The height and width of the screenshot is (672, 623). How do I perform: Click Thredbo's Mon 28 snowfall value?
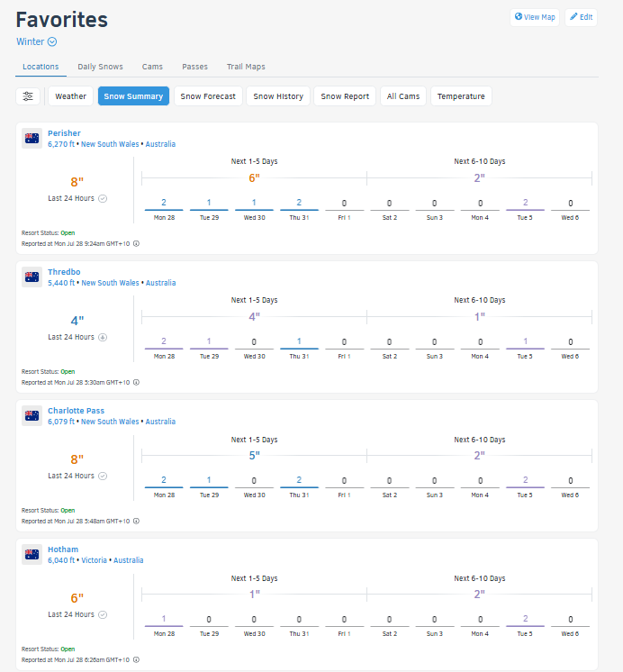(x=164, y=341)
